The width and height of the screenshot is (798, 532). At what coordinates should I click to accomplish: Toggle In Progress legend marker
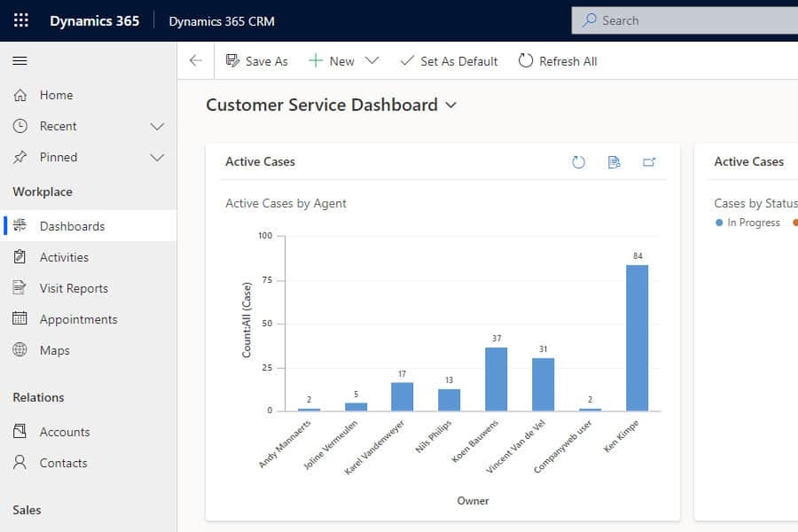(719, 223)
